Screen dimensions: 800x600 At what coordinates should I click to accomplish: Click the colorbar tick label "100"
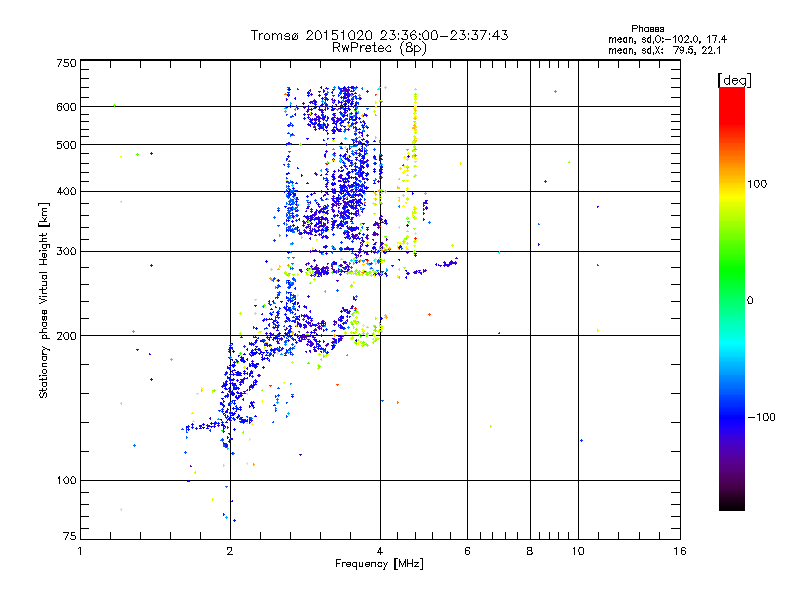(757, 184)
